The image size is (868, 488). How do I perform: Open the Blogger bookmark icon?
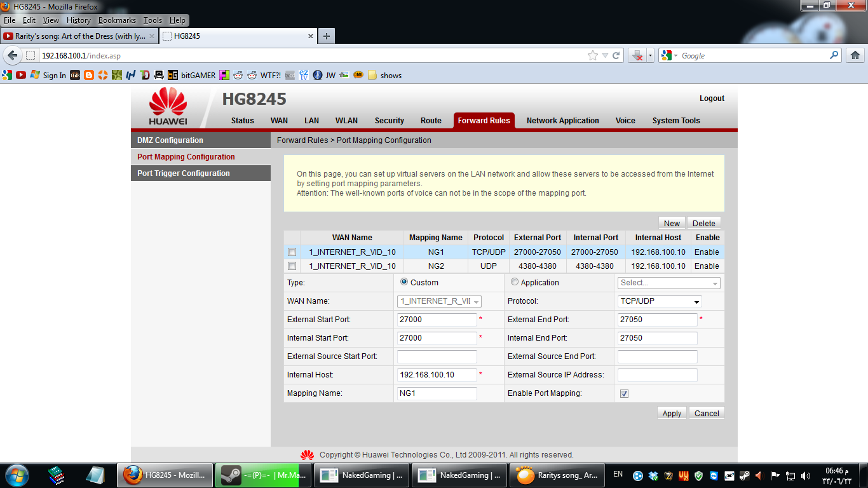click(x=88, y=75)
